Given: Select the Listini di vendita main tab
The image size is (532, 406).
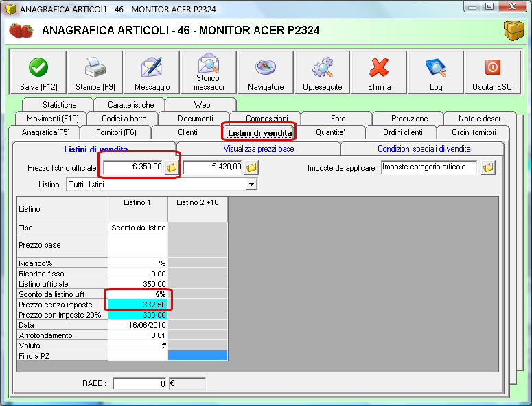Looking at the screenshot, I should (259, 132).
